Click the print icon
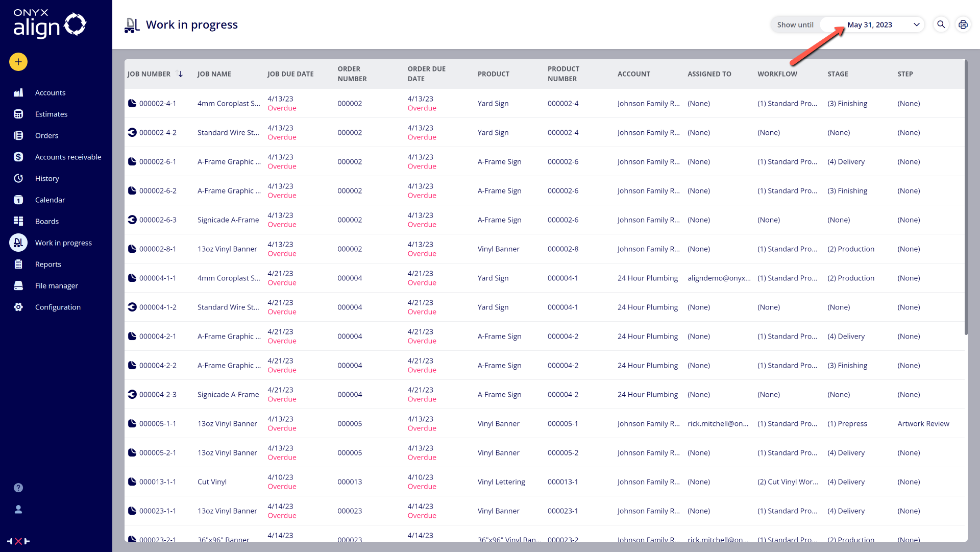The width and height of the screenshot is (980, 552). coord(963,25)
